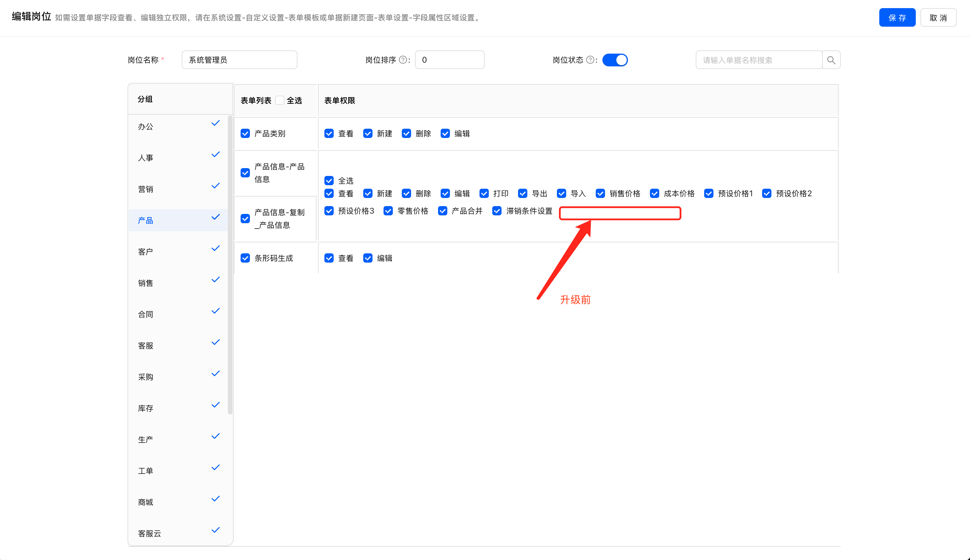Open the 采购 group

pos(178,377)
